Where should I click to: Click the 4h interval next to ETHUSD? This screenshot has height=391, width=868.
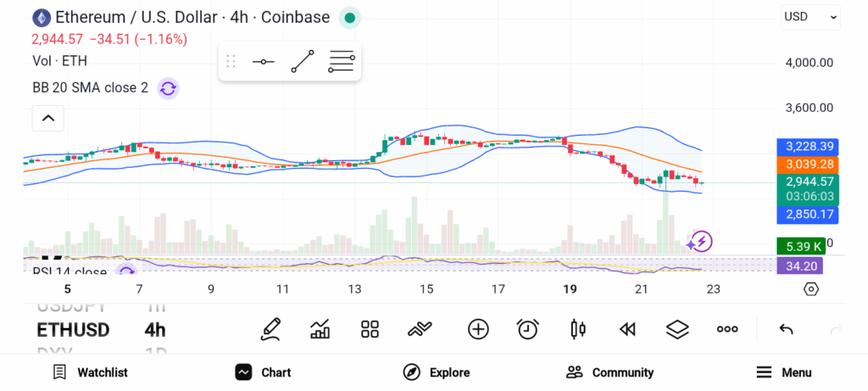[155, 329]
